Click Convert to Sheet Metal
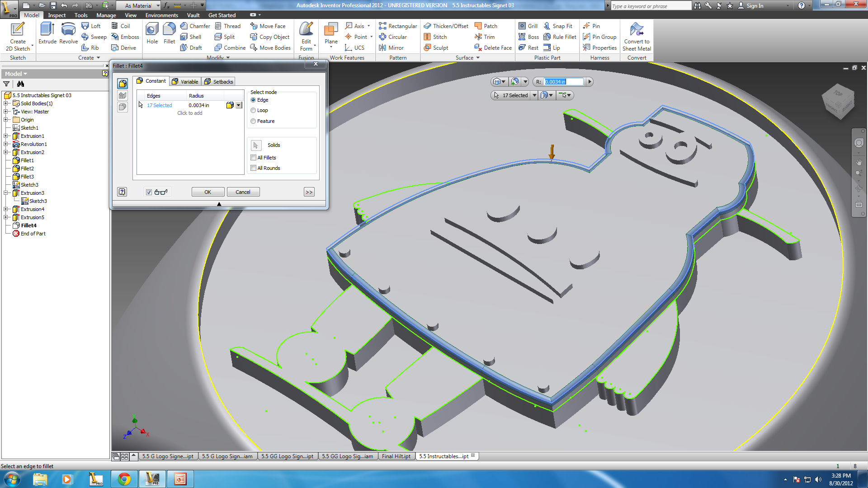The image size is (868, 488). (x=637, y=36)
